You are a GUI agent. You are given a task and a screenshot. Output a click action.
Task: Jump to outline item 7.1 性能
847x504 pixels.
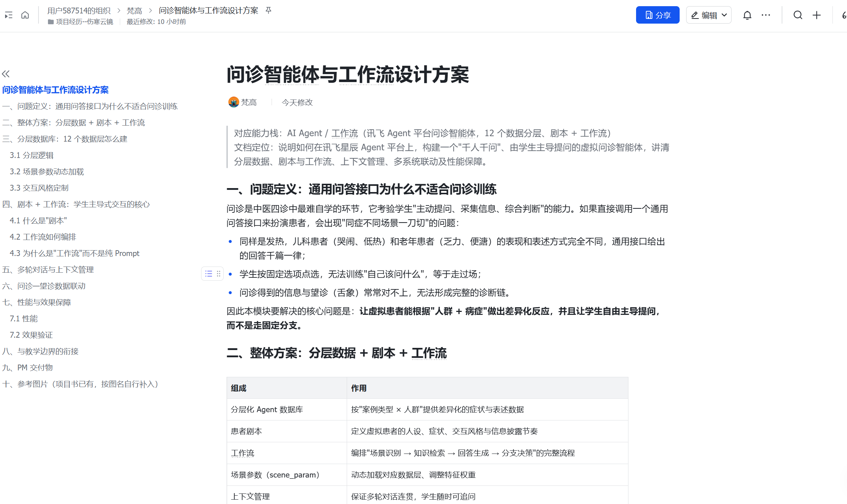[24, 318]
